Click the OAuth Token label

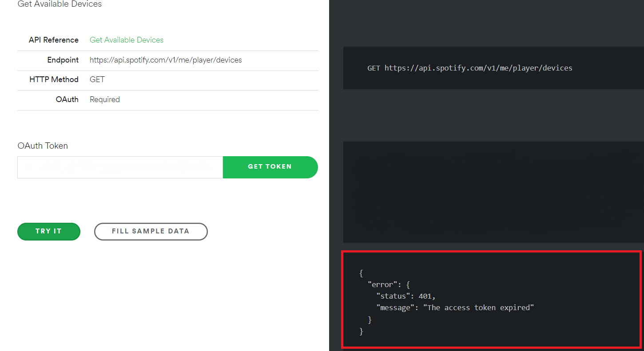pyautogui.click(x=43, y=146)
